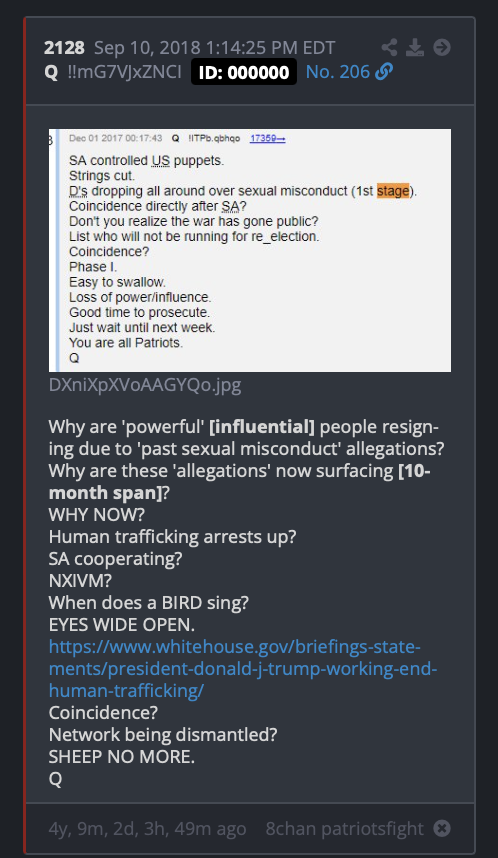
Task: Select the post number 2128
Action: click(64, 48)
